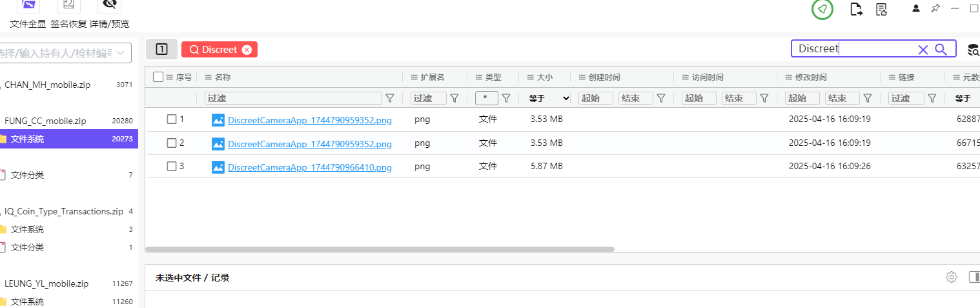Image resolution: width=980 pixels, height=308 pixels.
Task: Sort by 访问时间 column header
Action: pos(708,77)
